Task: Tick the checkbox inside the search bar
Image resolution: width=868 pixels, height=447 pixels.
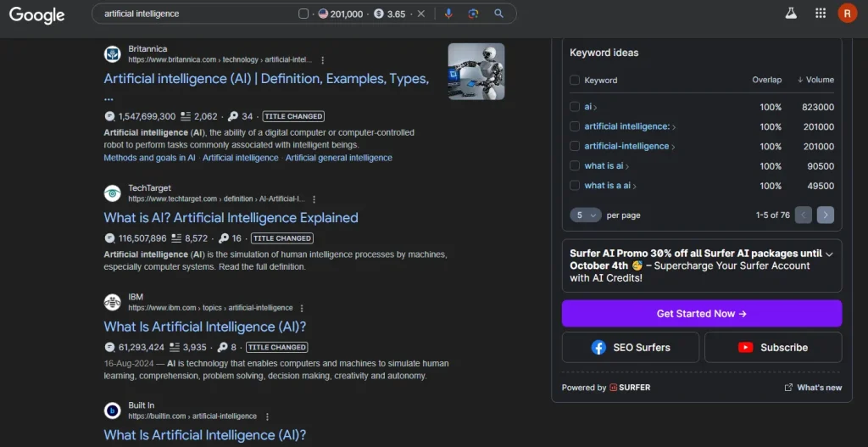Action: [303, 14]
